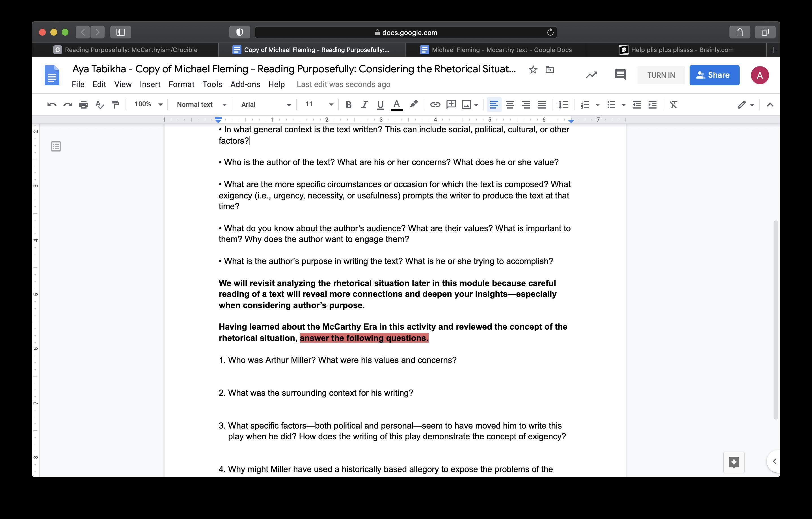Insert a link using the toolbar icon
Viewport: 812px width, 519px height.
tap(435, 105)
